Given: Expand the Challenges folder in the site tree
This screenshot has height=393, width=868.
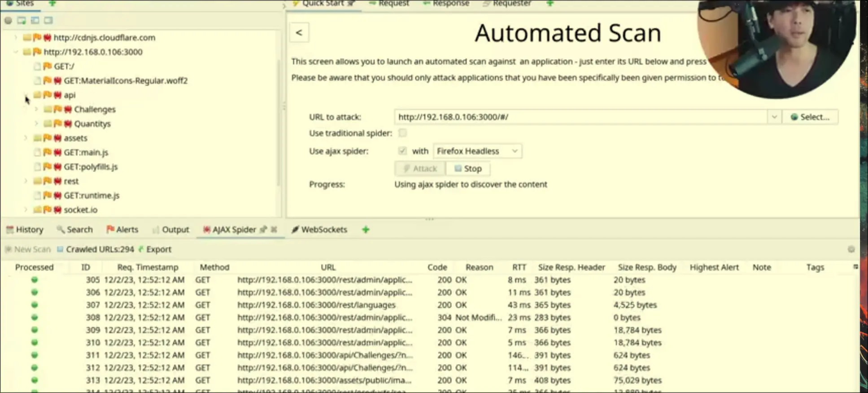Looking at the screenshot, I should 36,109.
